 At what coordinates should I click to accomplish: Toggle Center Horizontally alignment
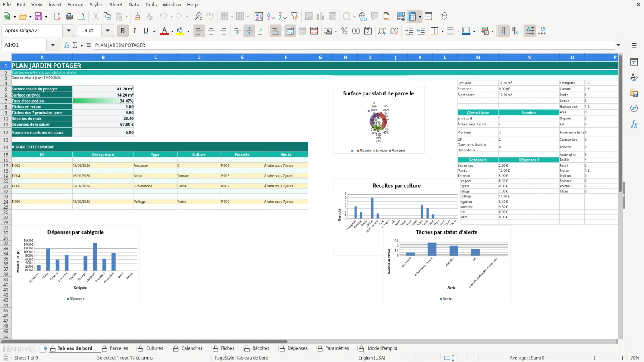pyautogui.click(x=211, y=31)
